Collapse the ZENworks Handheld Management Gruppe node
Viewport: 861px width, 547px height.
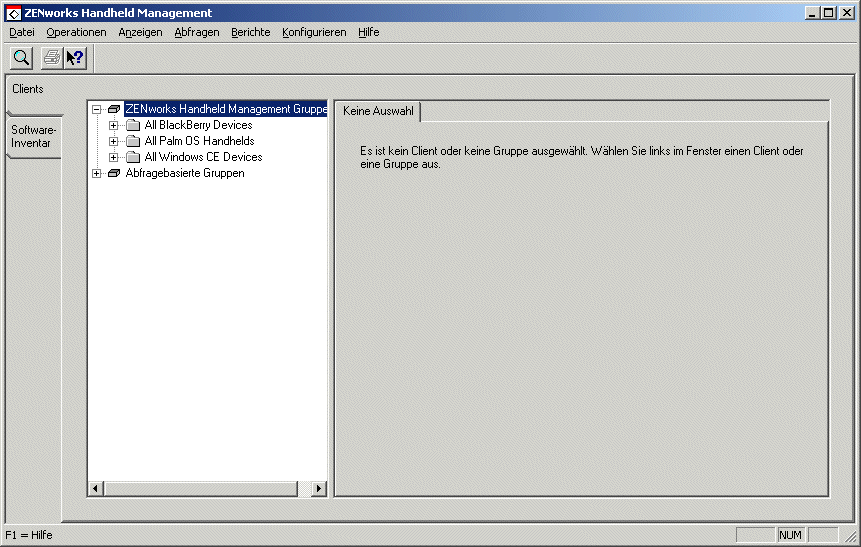(x=97, y=109)
